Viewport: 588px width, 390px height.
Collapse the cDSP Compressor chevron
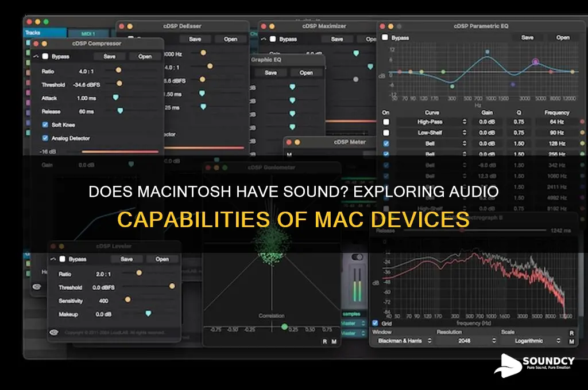36,56
